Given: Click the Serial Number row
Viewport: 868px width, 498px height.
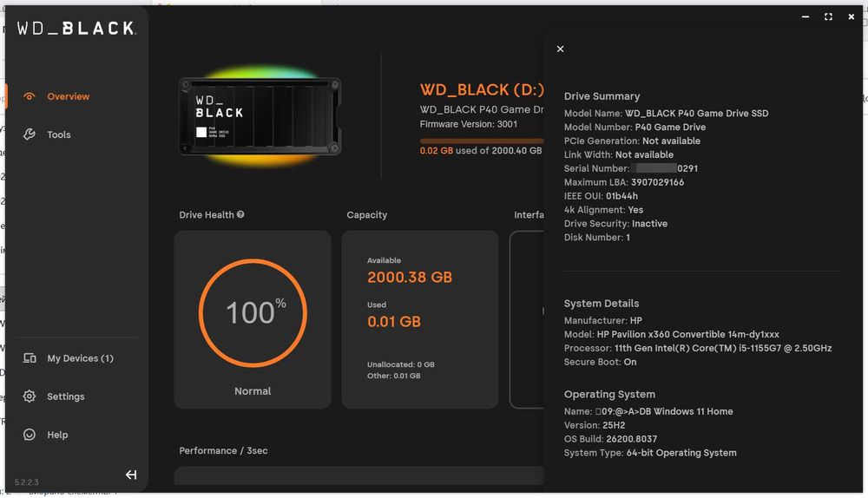Looking at the screenshot, I should click(x=631, y=168).
